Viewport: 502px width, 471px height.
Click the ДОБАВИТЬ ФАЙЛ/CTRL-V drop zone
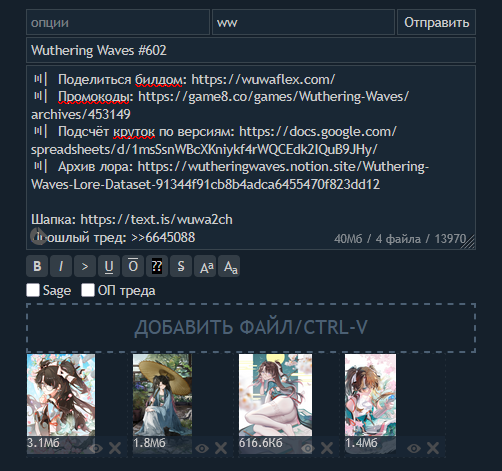251,328
